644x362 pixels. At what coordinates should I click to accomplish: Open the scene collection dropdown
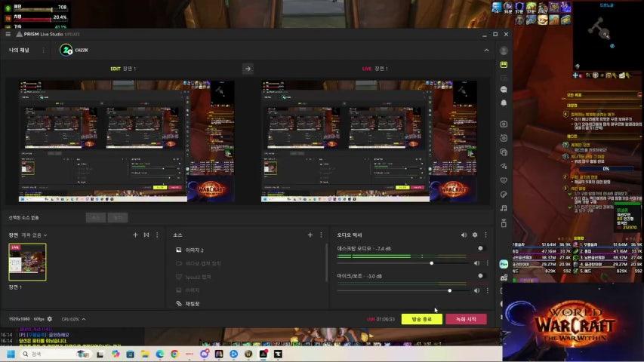coord(34,235)
